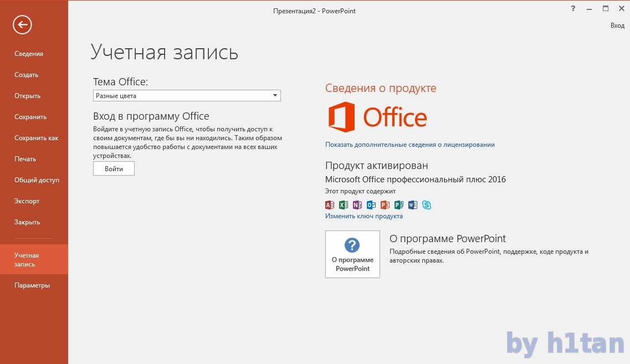Screen dimensions: 630x364
Task: Select Создать in the sidebar
Action: [x=27, y=75]
